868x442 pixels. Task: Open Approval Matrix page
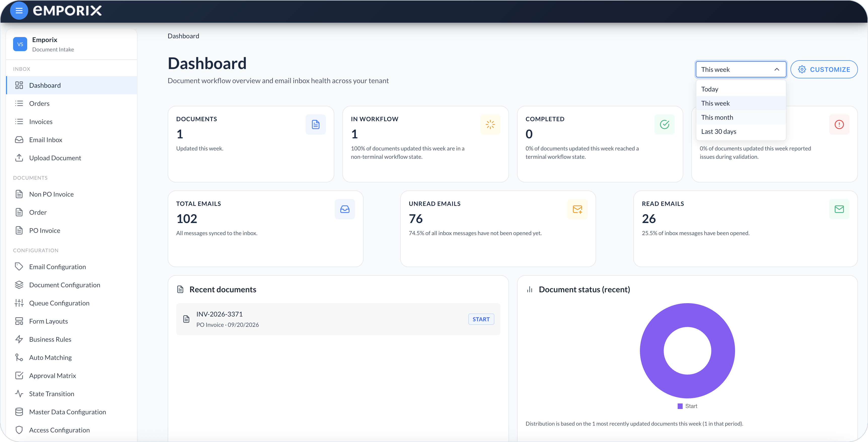[71, 376]
